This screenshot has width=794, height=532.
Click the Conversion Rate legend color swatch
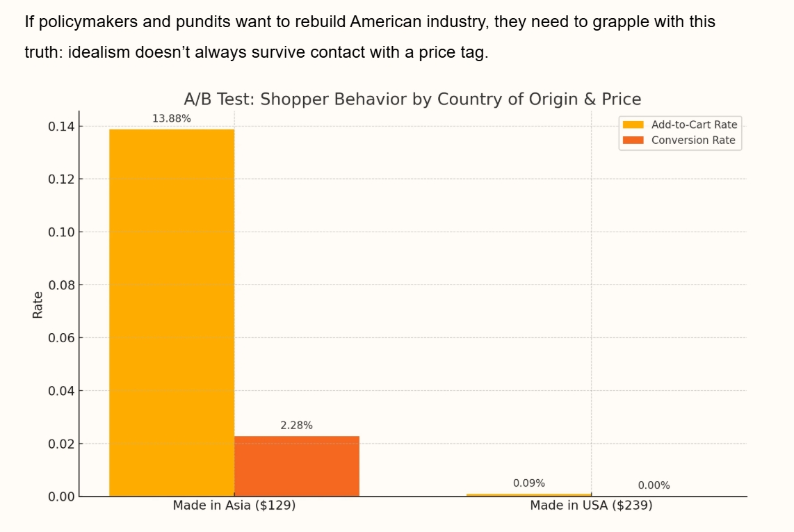coord(633,140)
